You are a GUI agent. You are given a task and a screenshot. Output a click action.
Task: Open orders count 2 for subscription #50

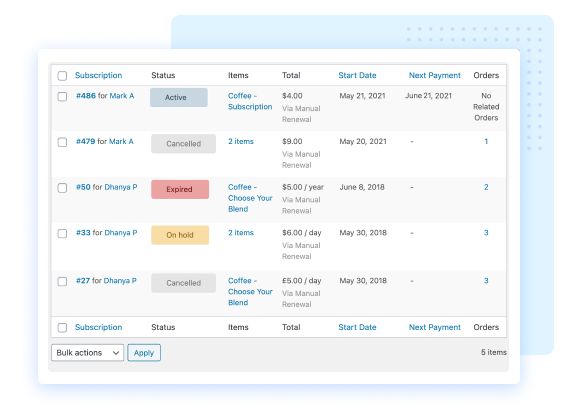[486, 187]
